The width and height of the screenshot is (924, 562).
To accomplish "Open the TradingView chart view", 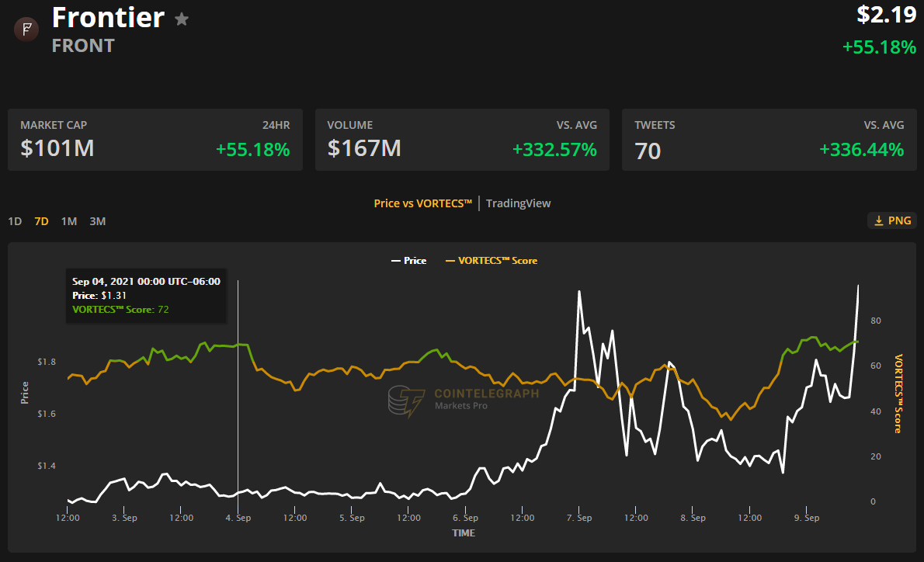I will pyautogui.click(x=518, y=203).
